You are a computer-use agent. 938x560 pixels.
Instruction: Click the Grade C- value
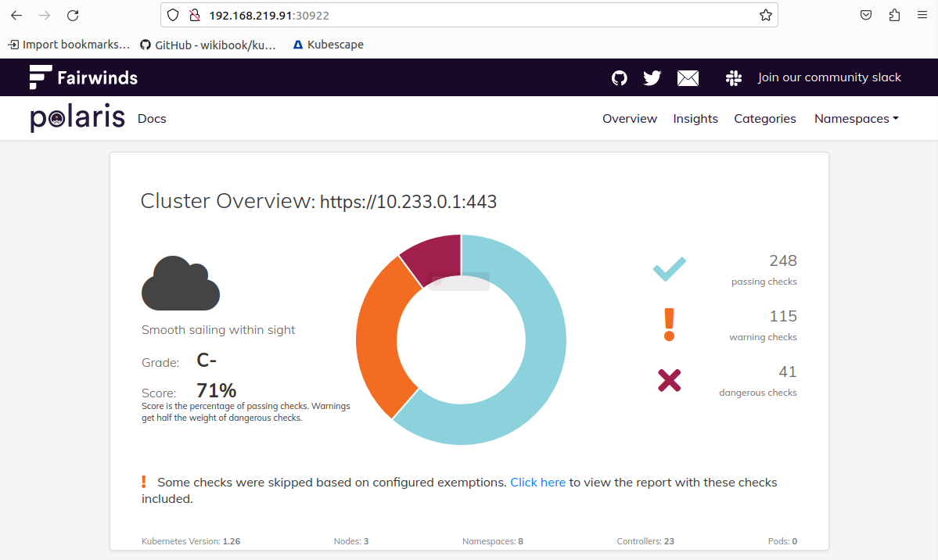(x=207, y=361)
